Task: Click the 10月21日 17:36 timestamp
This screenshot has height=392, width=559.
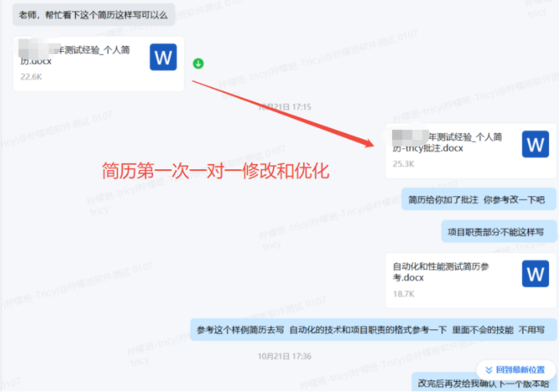Action: point(285,356)
